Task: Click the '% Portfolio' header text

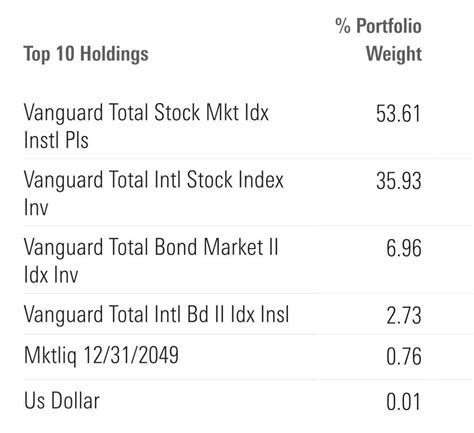Action: point(378,26)
